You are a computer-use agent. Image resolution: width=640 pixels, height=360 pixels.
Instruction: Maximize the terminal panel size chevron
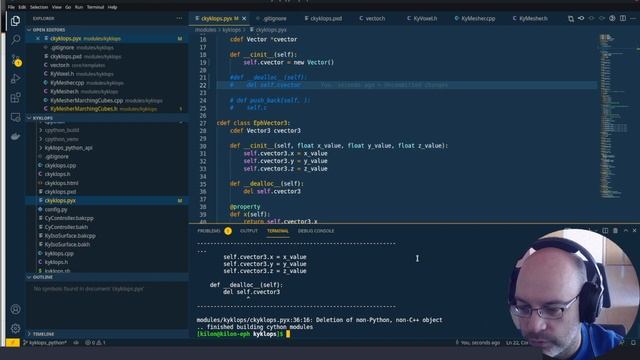pyautogui.click(x=625, y=231)
